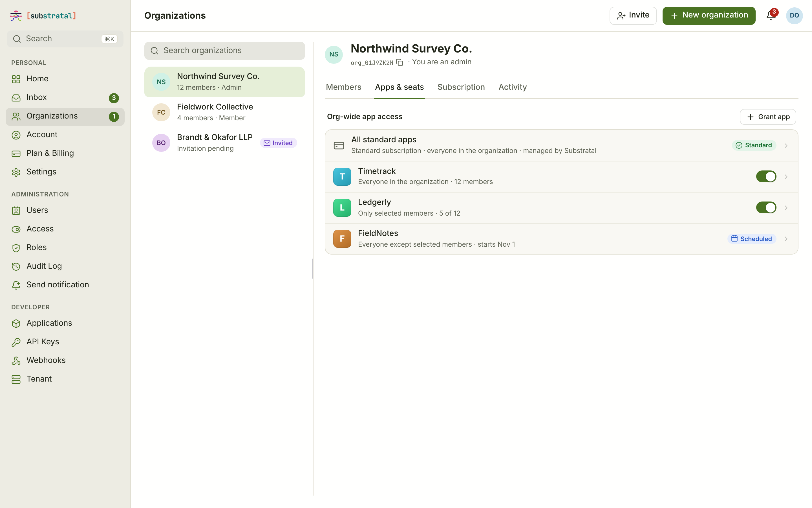Copy the organization ID org_01J9ZK2M
Image resolution: width=812 pixels, height=508 pixels.
(x=399, y=62)
